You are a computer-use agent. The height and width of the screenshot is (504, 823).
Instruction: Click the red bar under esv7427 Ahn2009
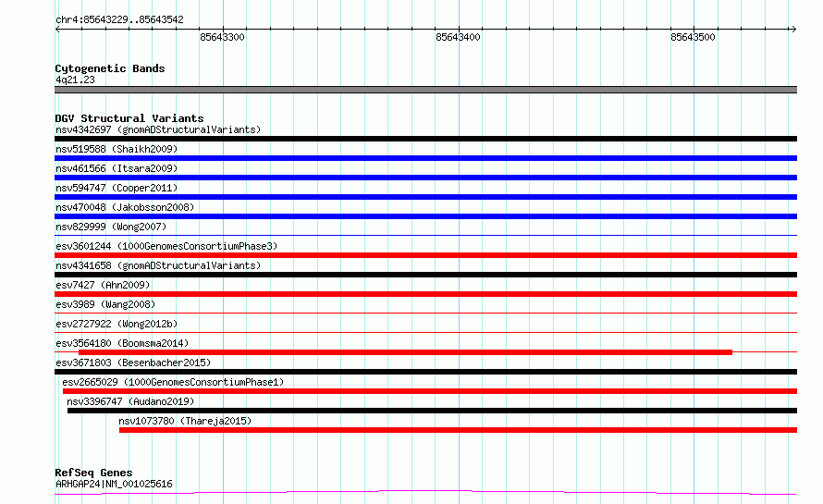tap(425, 294)
